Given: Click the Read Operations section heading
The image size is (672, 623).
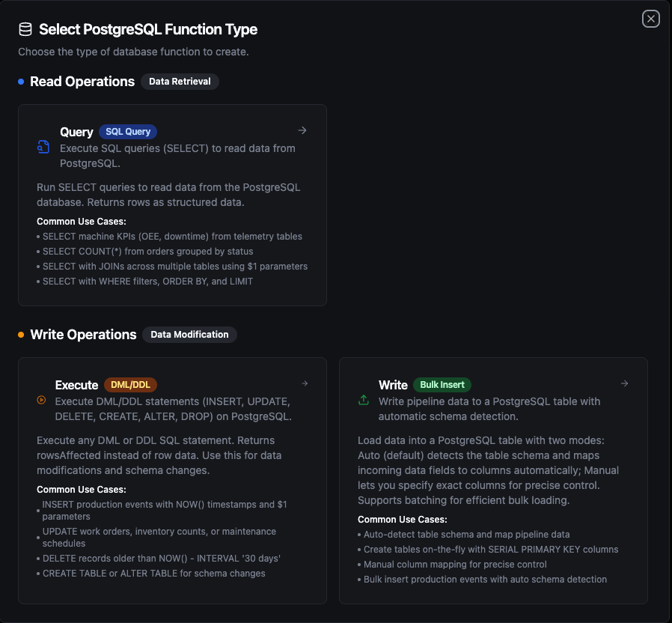Looking at the screenshot, I should (x=82, y=82).
